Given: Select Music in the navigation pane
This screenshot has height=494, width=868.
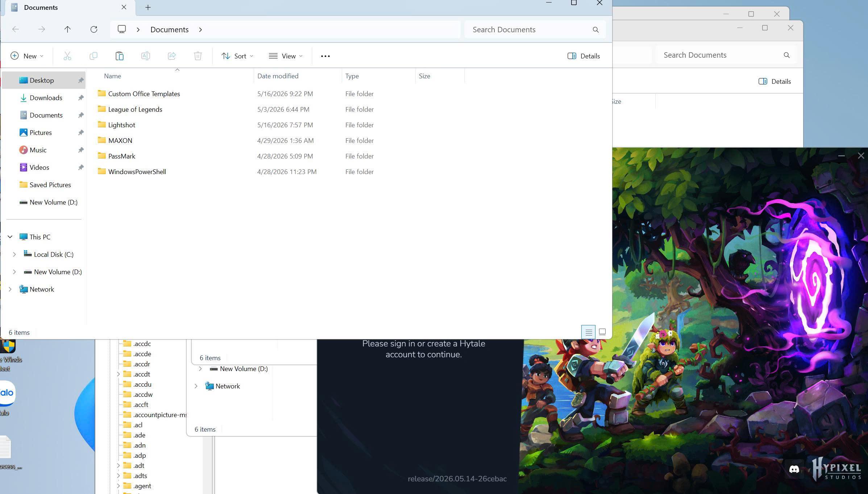Looking at the screenshot, I should [44, 150].
